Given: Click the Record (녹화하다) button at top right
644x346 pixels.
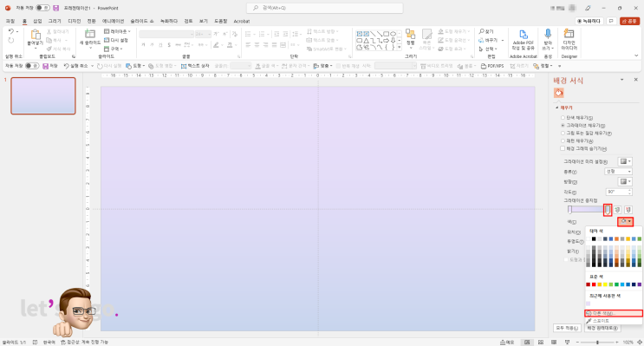Looking at the screenshot, I should coord(589,21).
